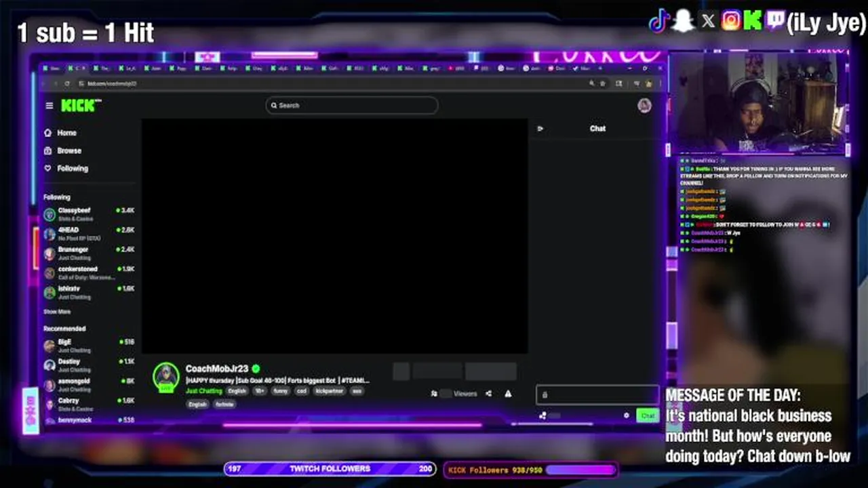The image size is (868, 488).
Task: Switch to the third browser tab
Action: (102, 68)
